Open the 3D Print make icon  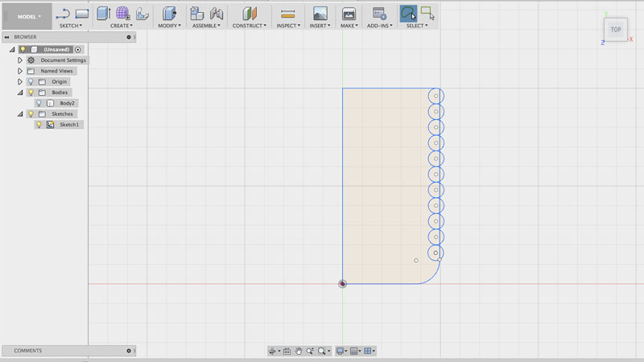(349, 14)
